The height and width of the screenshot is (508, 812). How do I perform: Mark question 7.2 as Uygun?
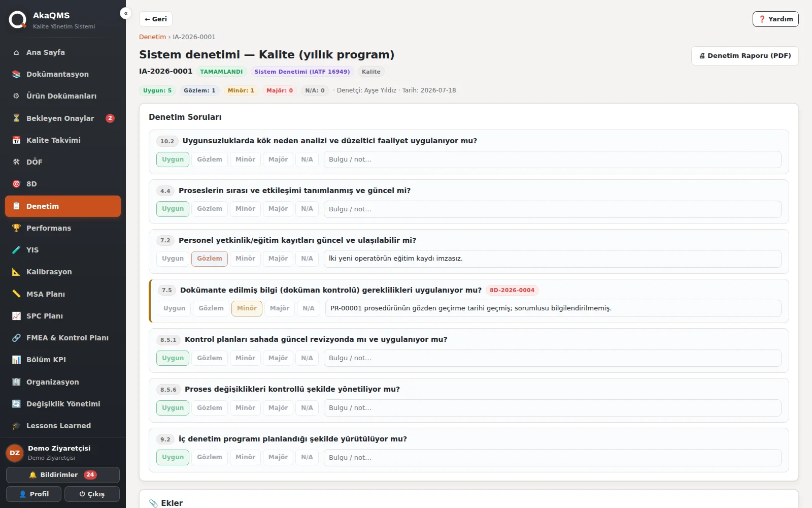[173, 259]
